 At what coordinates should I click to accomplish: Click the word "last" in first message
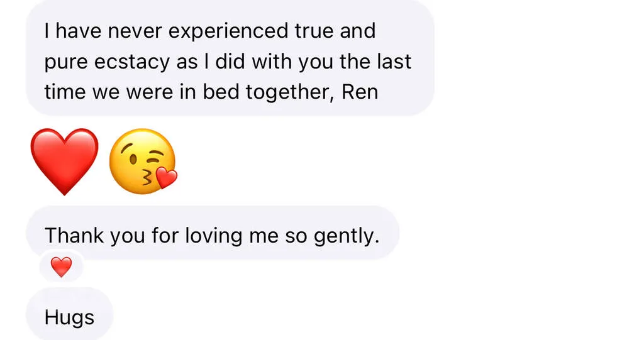[394, 62]
